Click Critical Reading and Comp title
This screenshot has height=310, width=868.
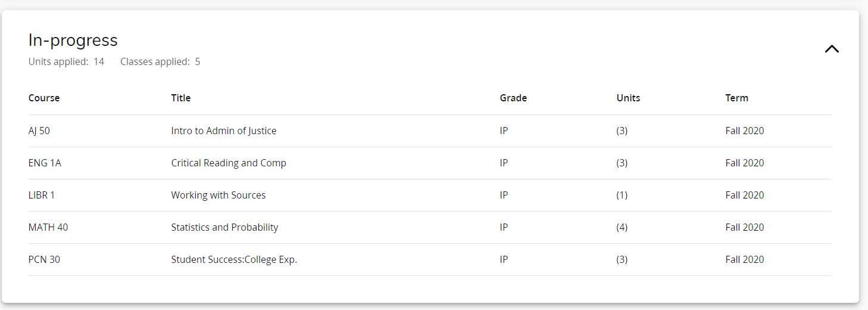pos(229,163)
